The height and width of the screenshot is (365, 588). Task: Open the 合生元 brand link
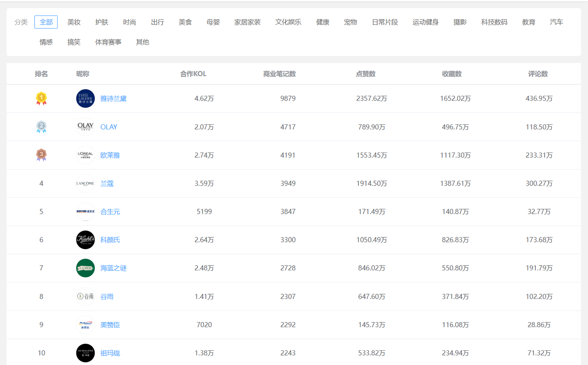tap(110, 212)
